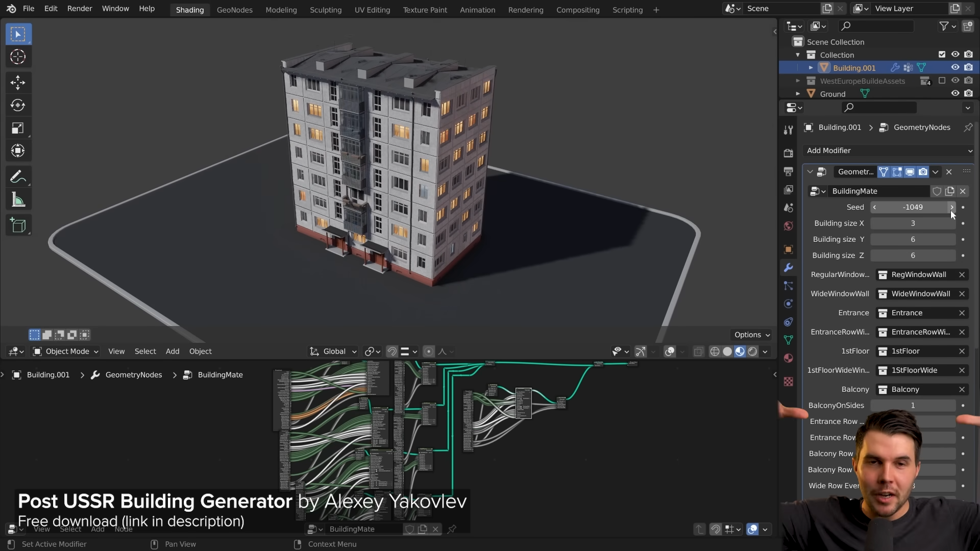Open the Add Modifier dropdown
The image size is (980, 551).
pos(889,151)
